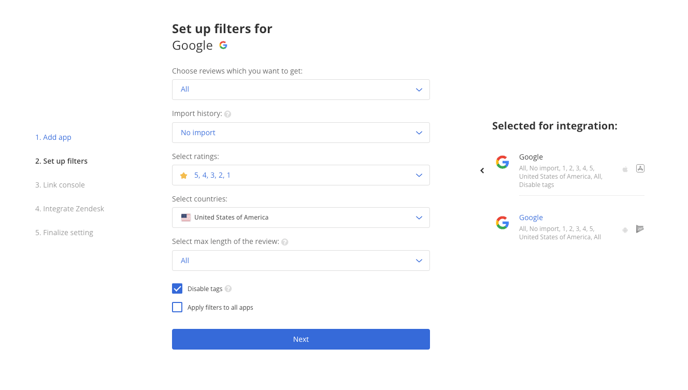
Task: Uncheck the Disable tags checkbox
Action: point(177,289)
